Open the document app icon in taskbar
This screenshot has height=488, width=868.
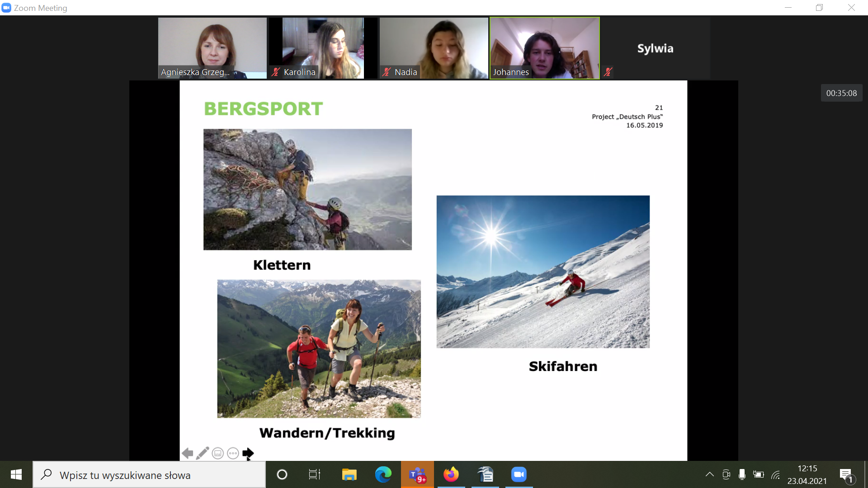pos(485,474)
